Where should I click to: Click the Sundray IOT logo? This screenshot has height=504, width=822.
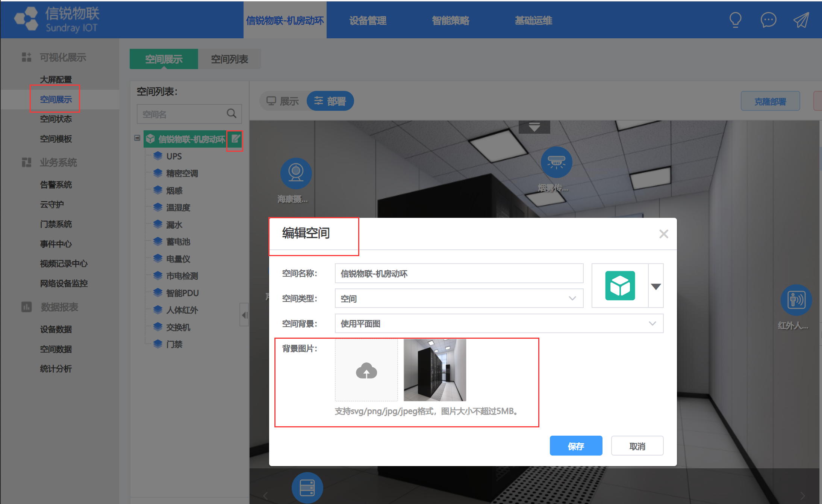(56, 20)
